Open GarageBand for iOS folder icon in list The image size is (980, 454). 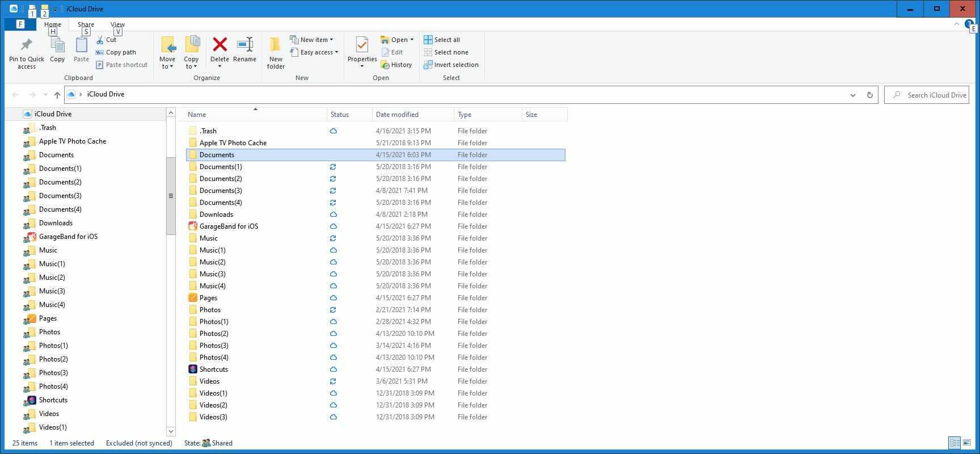point(193,226)
